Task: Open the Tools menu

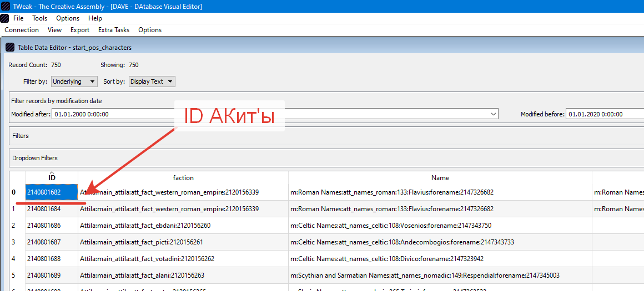Action: click(x=40, y=18)
